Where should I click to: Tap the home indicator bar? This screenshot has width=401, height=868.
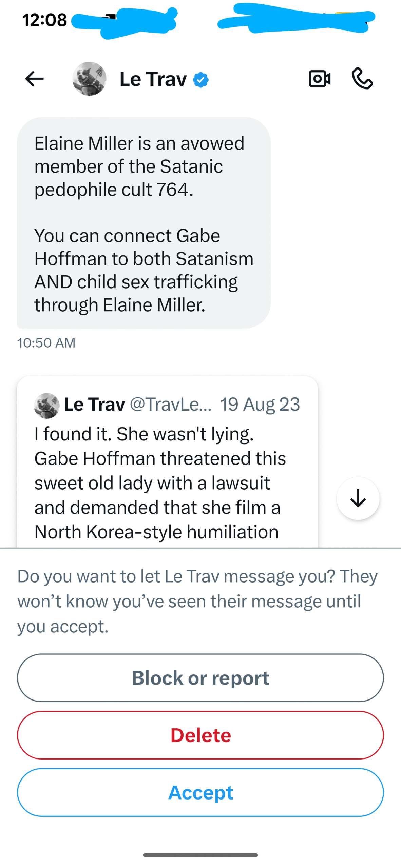pyautogui.click(x=200, y=855)
